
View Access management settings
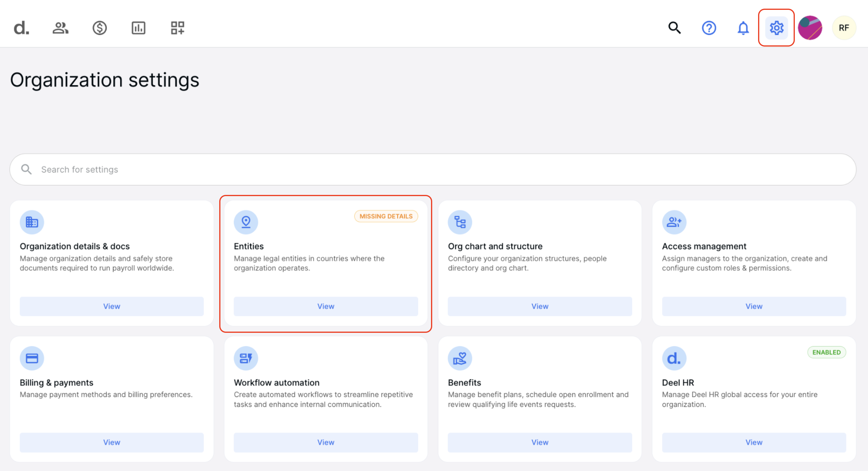click(754, 306)
